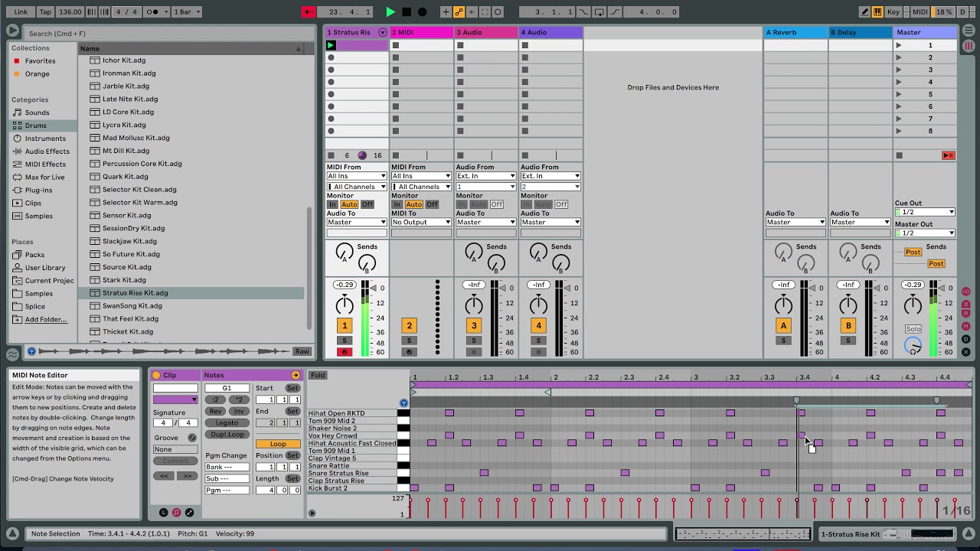Open the 1 Bar quantization menu
The width and height of the screenshot is (980, 551).
point(187,11)
